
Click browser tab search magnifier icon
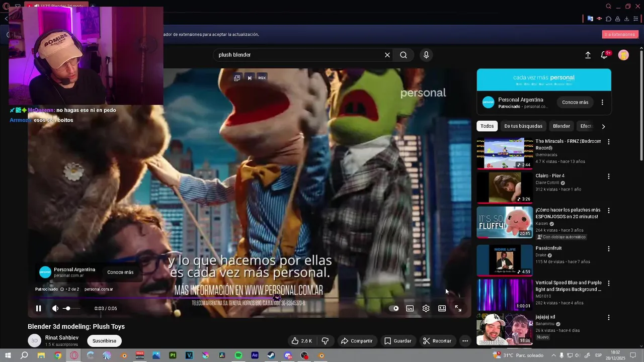608,7
